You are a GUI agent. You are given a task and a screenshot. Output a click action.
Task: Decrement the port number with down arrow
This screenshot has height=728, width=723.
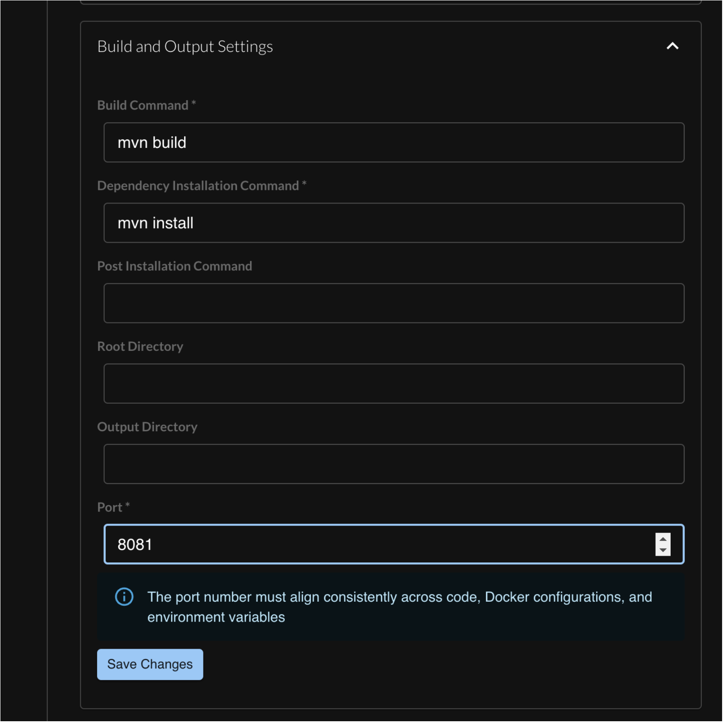tap(663, 550)
